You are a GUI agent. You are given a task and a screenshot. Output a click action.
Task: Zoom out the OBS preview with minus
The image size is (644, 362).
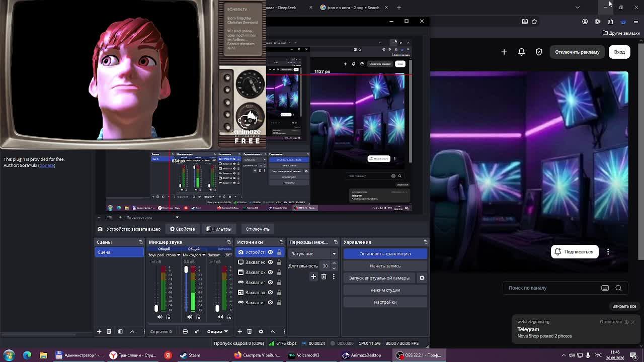(99, 217)
